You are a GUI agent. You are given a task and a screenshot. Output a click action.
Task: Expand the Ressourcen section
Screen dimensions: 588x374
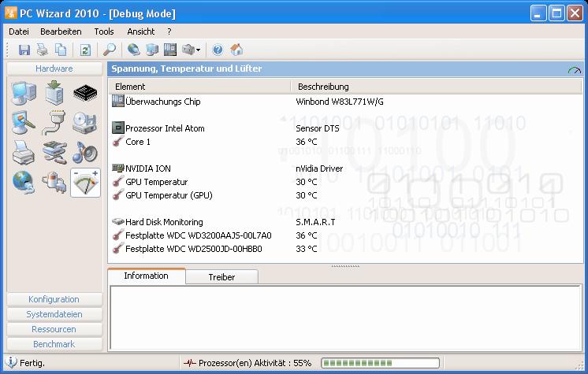(54, 329)
